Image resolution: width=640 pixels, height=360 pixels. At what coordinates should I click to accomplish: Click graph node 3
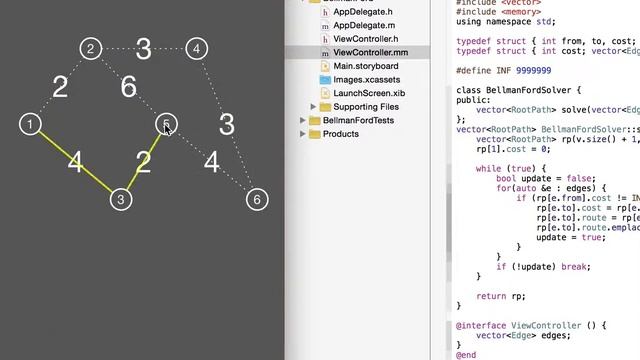[x=121, y=200]
